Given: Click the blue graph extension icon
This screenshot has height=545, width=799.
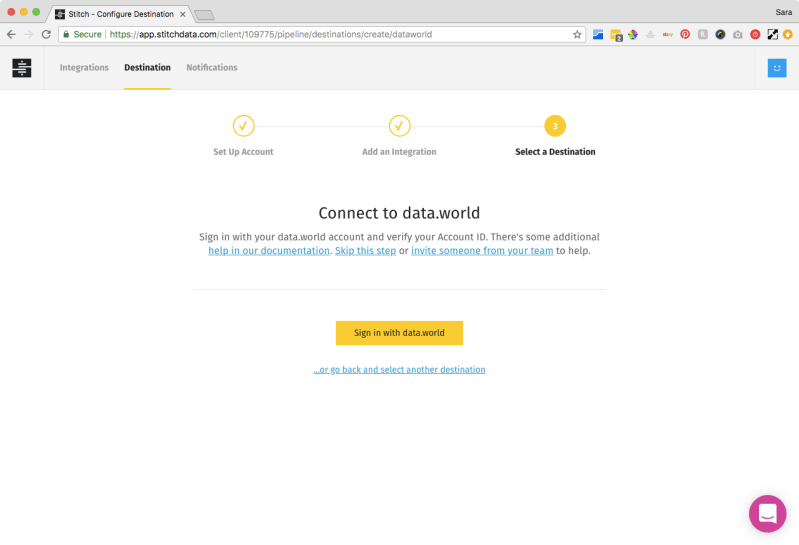Looking at the screenshot, I should (x=598, y=35).
